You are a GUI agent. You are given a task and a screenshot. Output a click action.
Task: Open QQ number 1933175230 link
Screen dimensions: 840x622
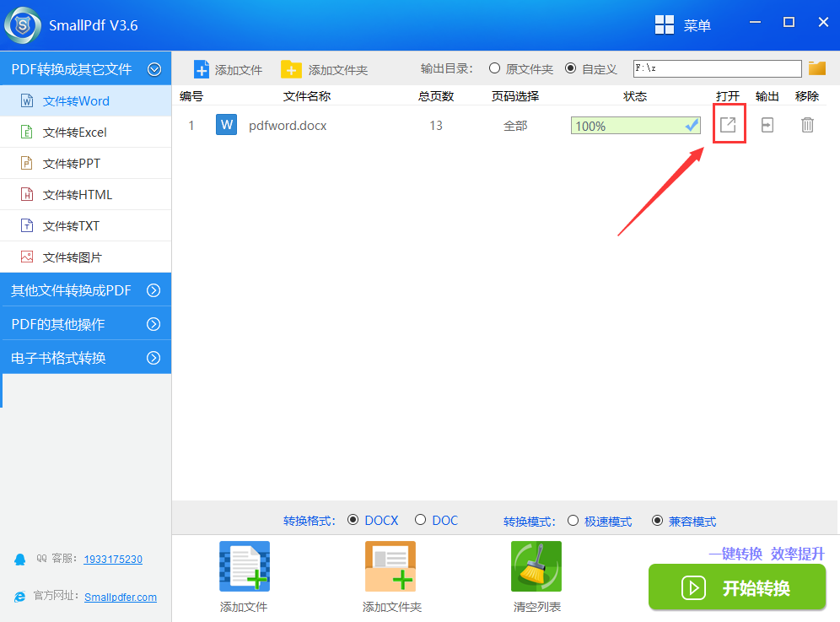click(x=113, y=560)
